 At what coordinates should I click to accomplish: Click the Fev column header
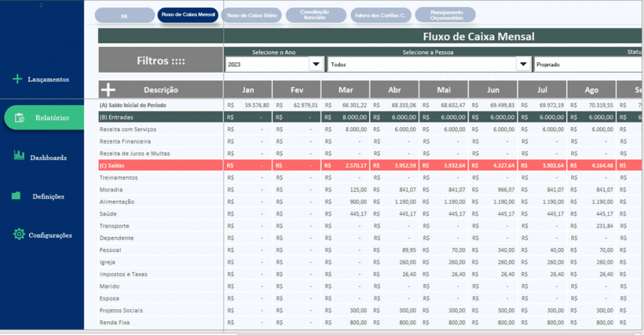pyautogui.click(x=297, y=89)
